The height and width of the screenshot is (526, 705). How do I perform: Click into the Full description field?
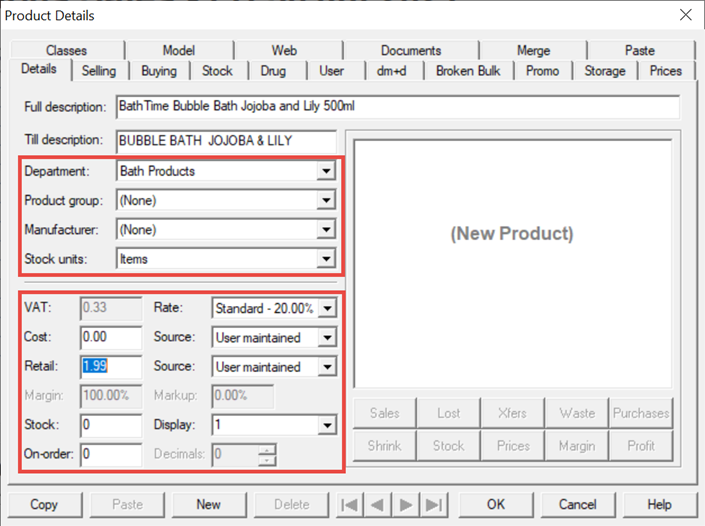click(x=397, y=106)
